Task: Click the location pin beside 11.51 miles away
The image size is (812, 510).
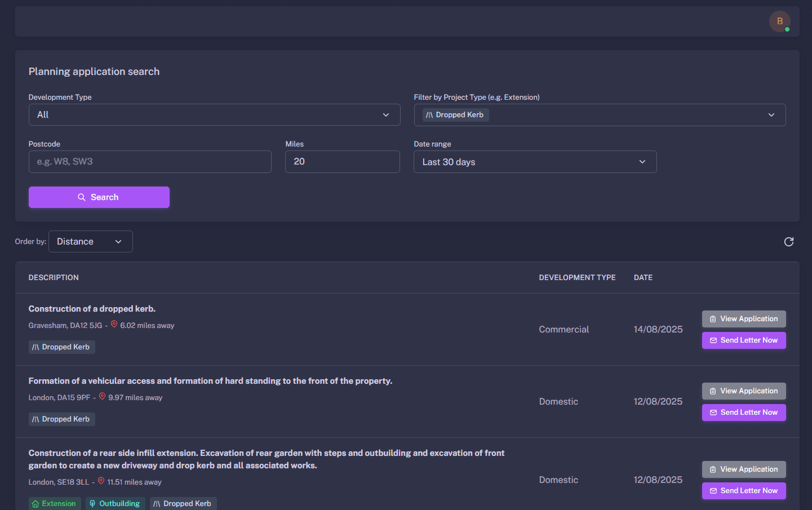Action: 101,481
